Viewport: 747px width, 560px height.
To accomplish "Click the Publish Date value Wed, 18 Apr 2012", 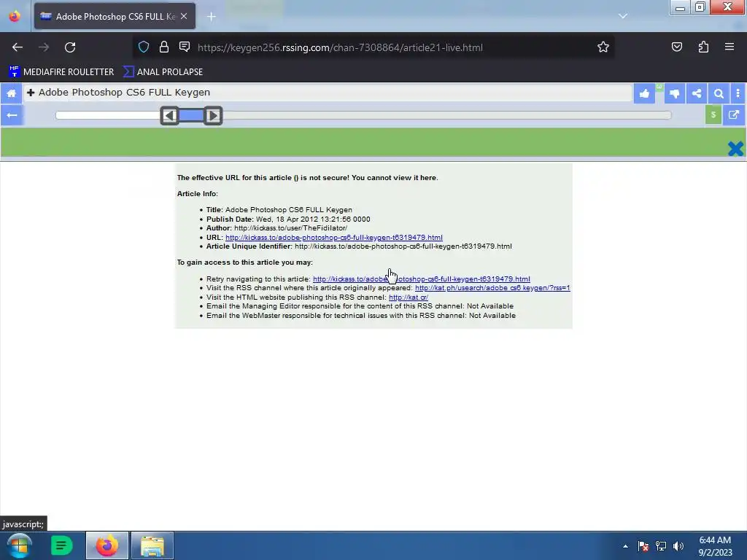I will pos(313,219).
